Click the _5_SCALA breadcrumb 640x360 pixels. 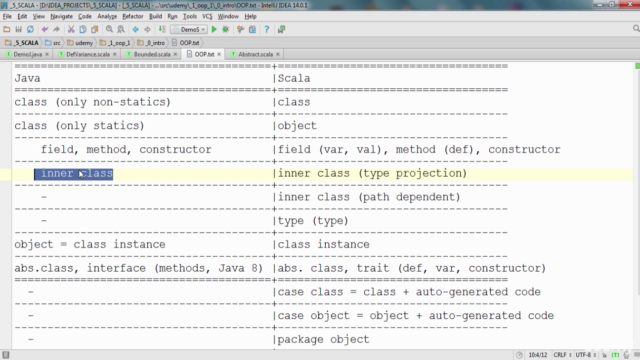point(22,42)
